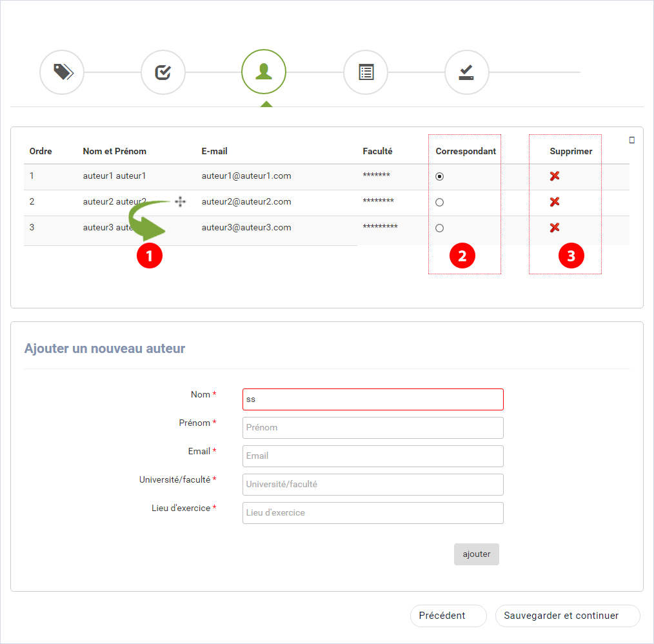This screenshot has height=644, width=654.
Task: Open the tags step icon
Action: pos(62,72)
